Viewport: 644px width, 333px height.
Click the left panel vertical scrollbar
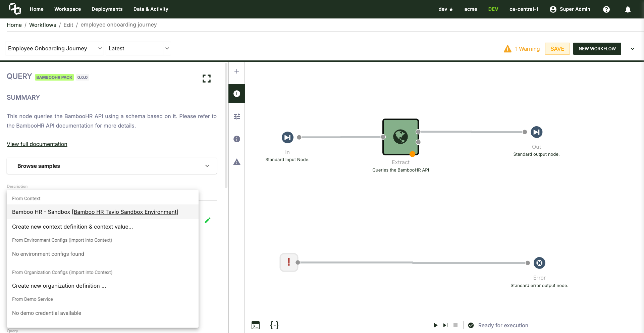click(226, 125)
